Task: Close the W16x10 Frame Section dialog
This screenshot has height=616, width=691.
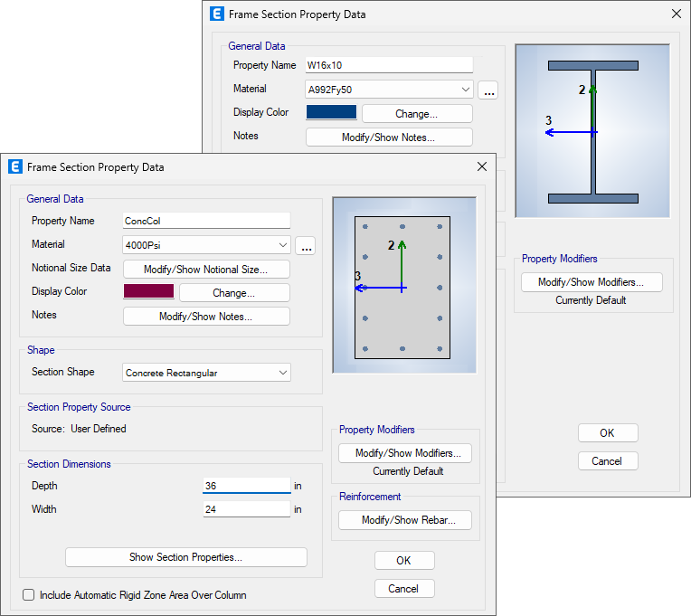Action: 677,14
